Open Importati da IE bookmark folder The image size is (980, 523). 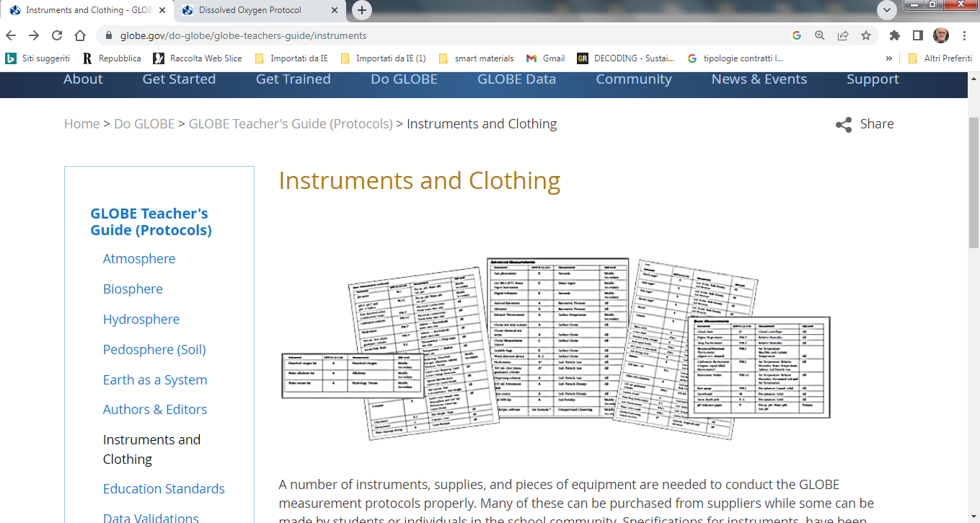(x=292, y=58)
